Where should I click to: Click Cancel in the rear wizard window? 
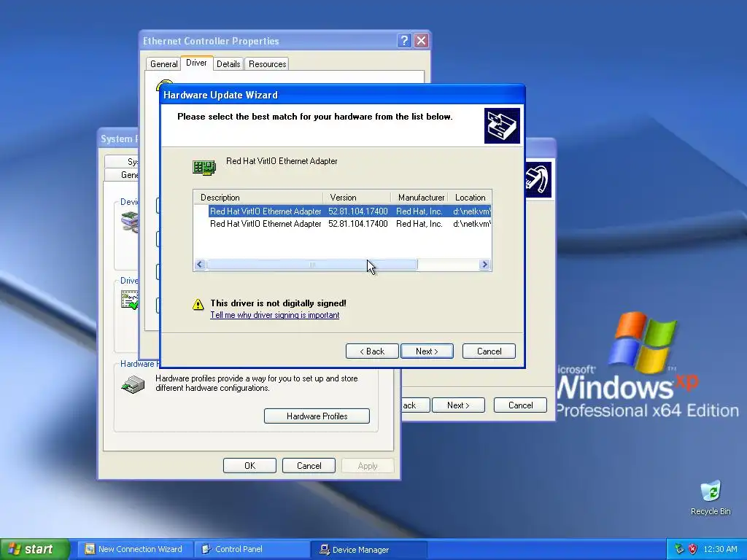[x=520, y=405]
